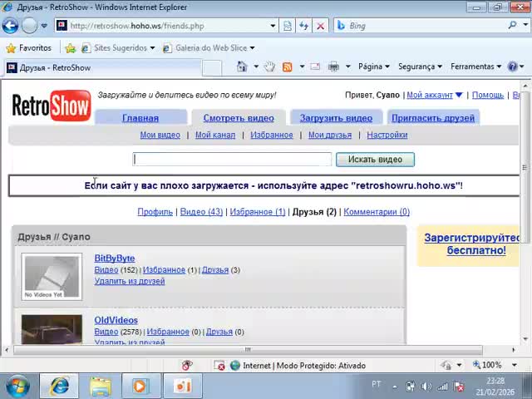The image size is (532, 399).
Task: Click the RetroShow logo
Action: (x=51, y=106)
